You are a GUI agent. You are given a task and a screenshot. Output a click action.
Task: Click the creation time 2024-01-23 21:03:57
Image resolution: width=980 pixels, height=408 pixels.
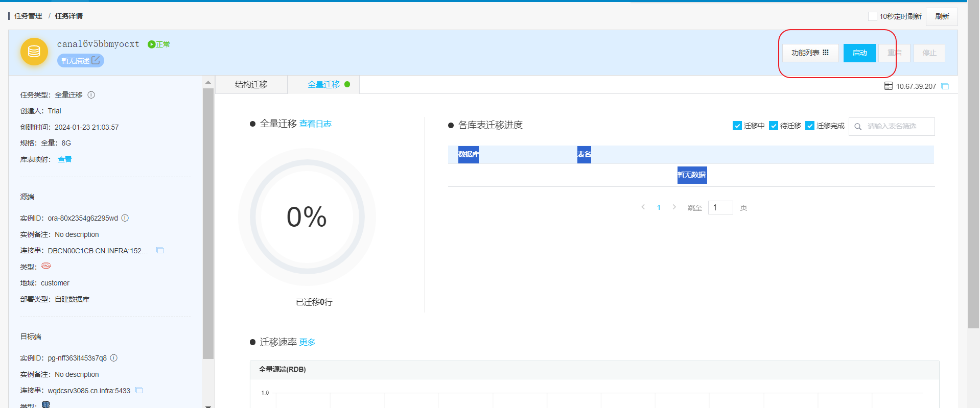tap(87, 127)
